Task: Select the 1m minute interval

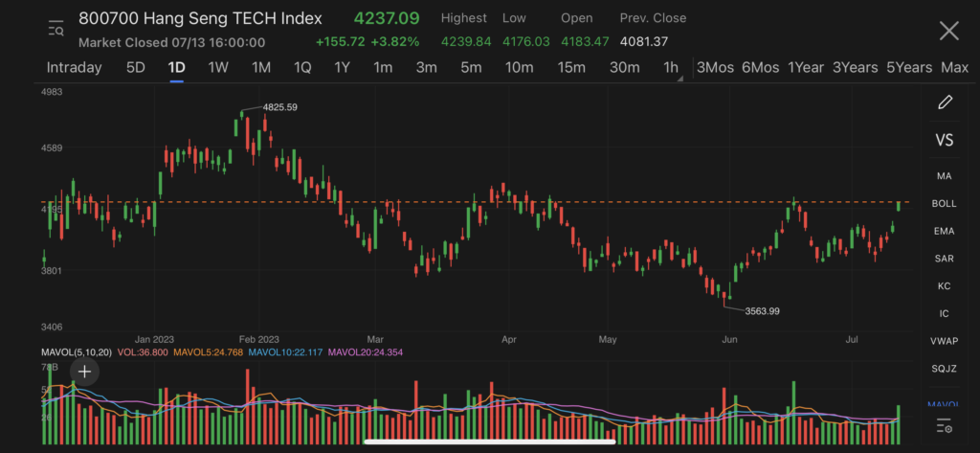Action: coord(383,68)
